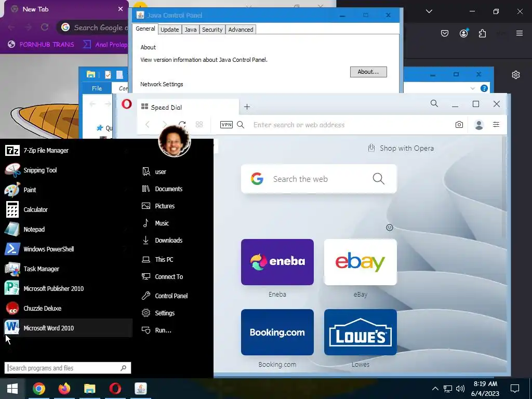
Task: Open the Booking.com speed dial tile
Action: click(x=277, y=332)
